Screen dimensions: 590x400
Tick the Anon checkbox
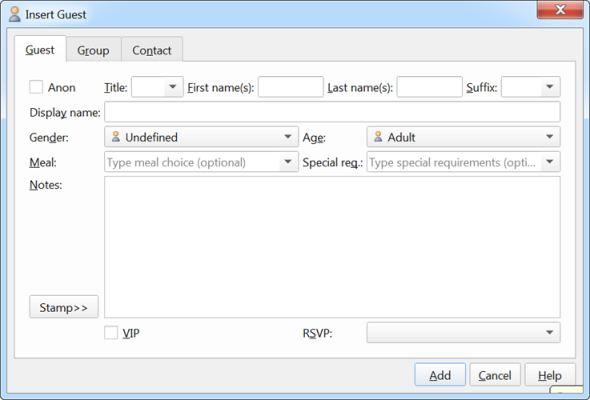coord(36,87)
